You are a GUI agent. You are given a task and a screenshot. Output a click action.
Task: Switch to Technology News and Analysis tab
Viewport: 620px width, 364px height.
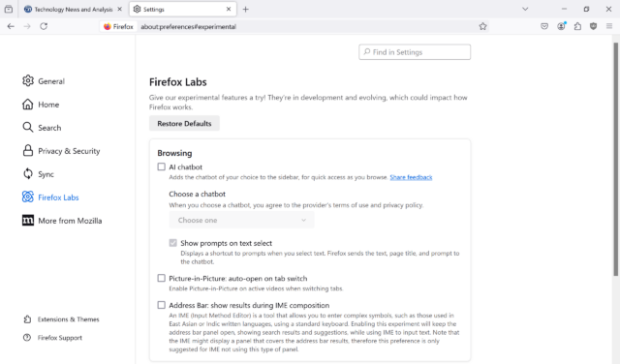[74, 9]
